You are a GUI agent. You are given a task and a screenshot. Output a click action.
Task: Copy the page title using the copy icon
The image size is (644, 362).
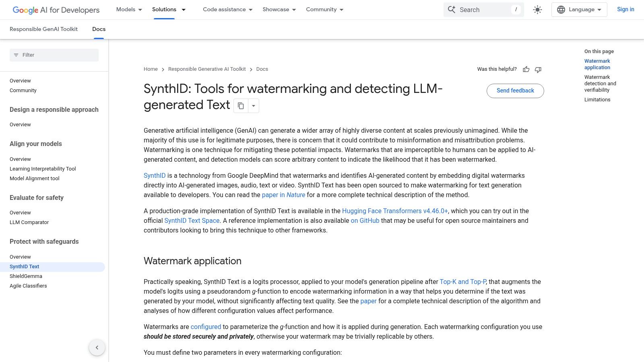241,105
